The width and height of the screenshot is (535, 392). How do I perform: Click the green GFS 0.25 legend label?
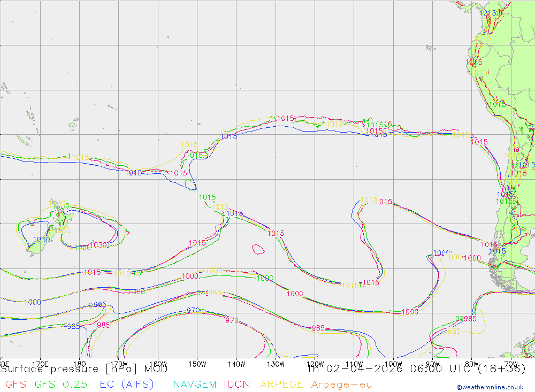pos(61,385)
